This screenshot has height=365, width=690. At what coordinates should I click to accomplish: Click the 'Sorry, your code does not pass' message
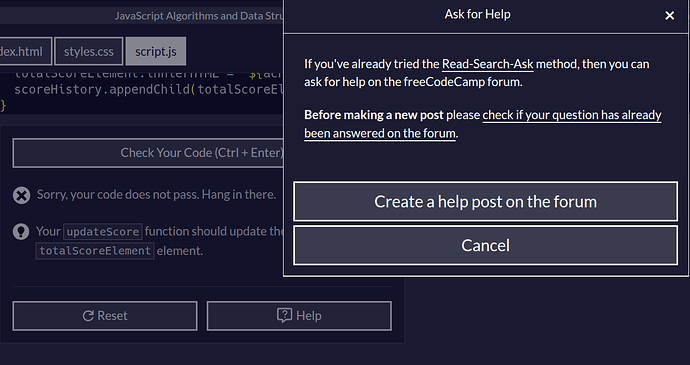[x=156, y=195]
